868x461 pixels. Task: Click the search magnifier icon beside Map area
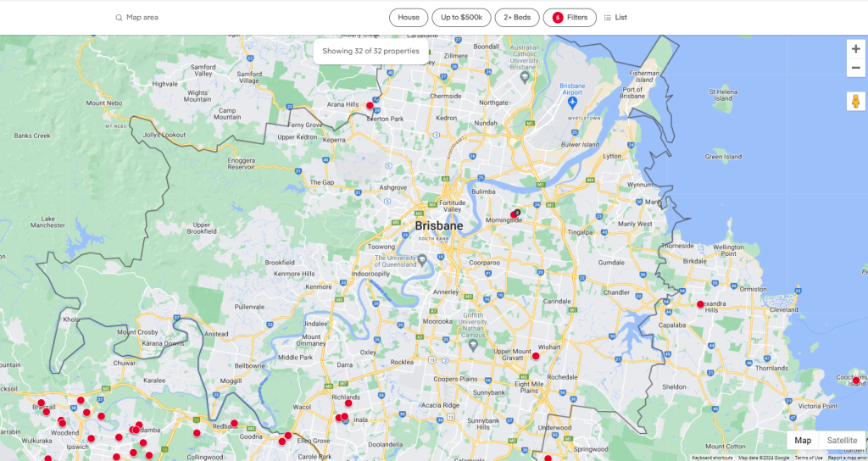point(120,17)
